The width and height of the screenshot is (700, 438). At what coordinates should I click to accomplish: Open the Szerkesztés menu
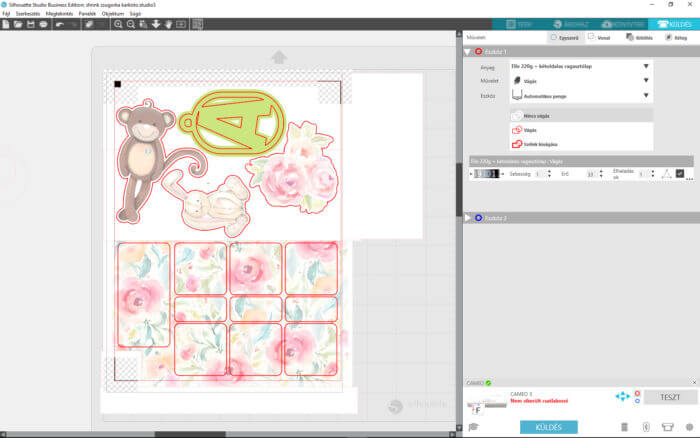[x=28, y=14]
